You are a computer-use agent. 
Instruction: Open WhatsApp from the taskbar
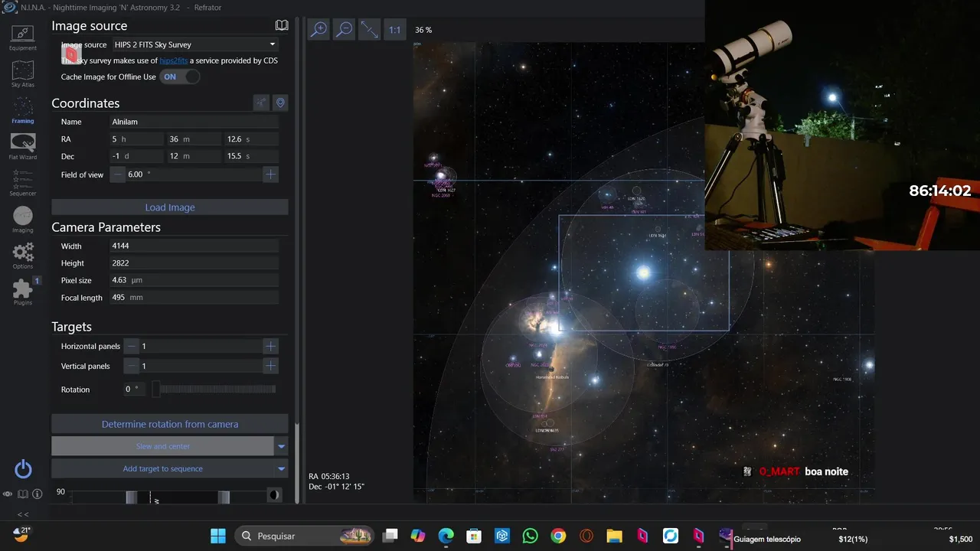click(x=530, y=536)
